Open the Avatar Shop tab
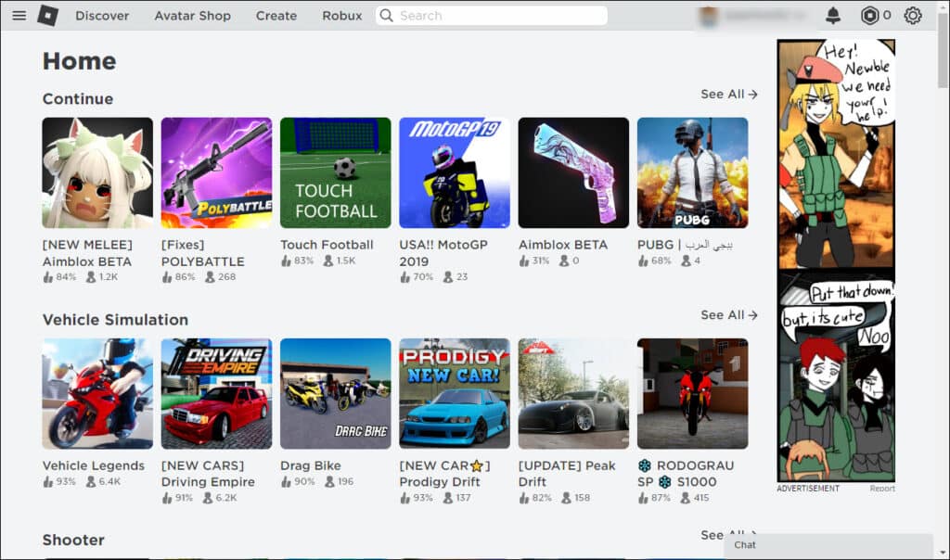This screenshot has width=950, height=560. pyautogui.click(x=192, y=16)
